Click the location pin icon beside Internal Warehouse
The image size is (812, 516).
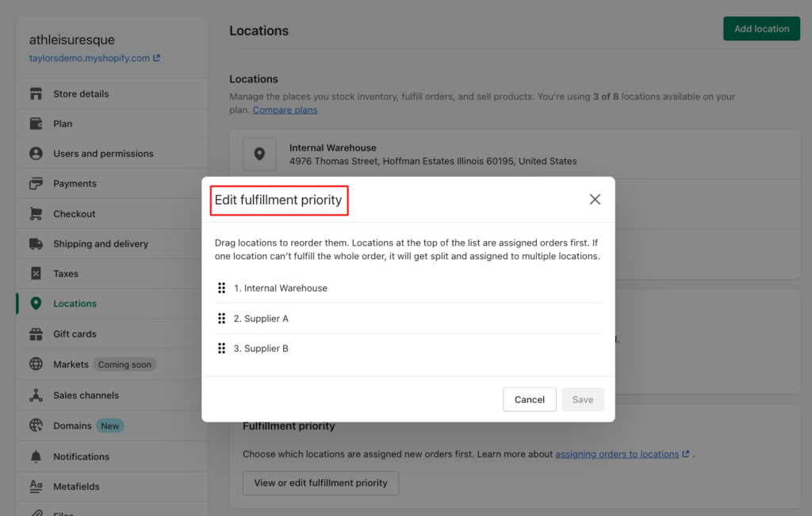tap(259, 153)
